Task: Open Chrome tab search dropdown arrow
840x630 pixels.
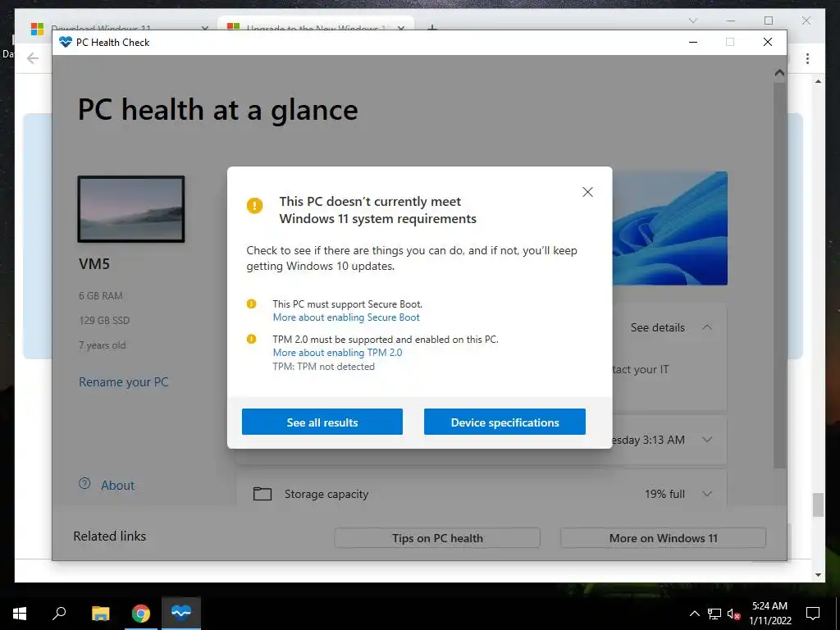Action: point(692,21)
